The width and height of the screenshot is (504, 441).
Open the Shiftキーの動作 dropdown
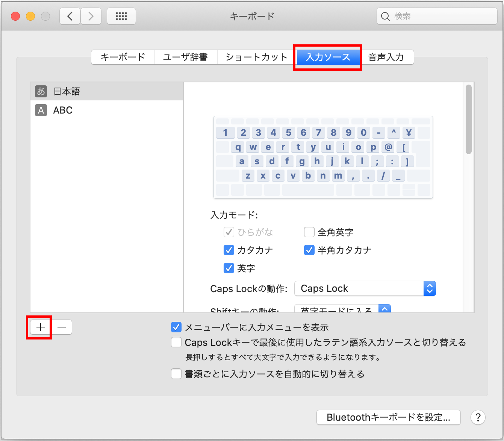(x=342, y=309)
